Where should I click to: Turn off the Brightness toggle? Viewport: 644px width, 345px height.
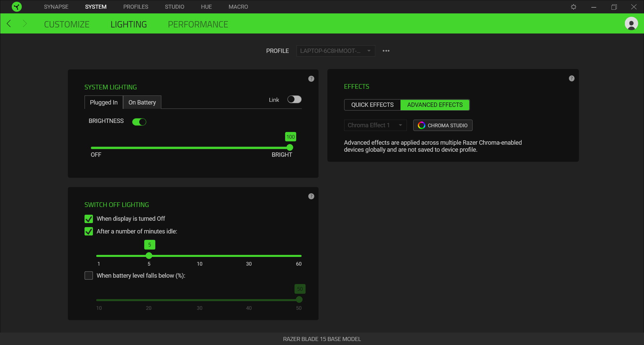[x=139, y=122]
